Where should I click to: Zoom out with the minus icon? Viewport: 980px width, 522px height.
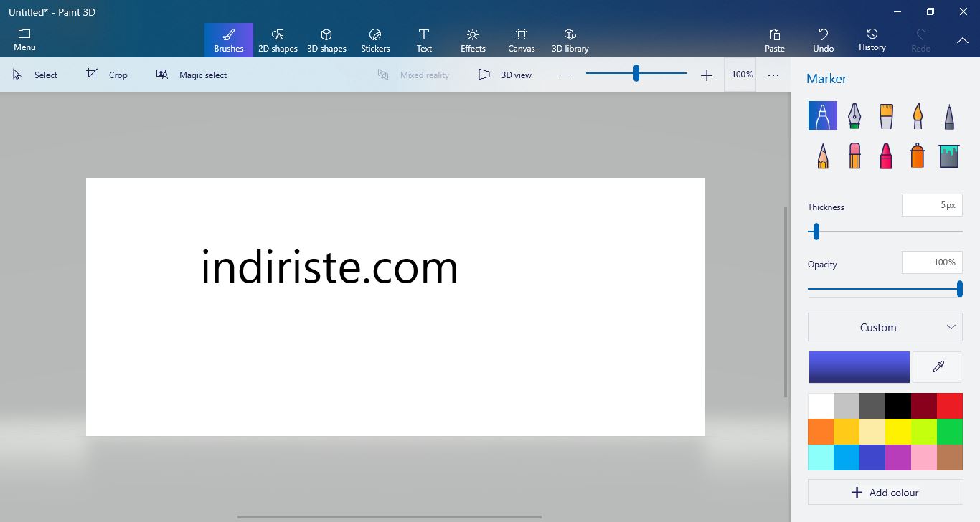pos(565,75)
